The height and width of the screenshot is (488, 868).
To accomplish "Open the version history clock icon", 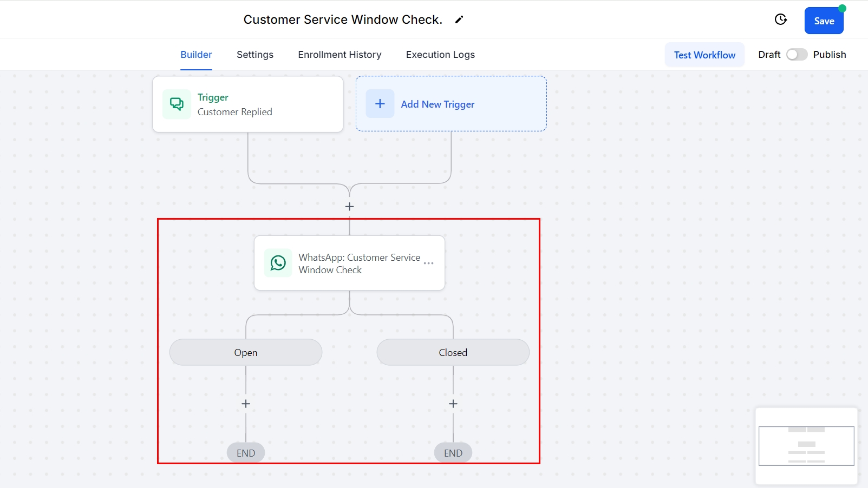I will pyautogui.click(x=780, y=19).
